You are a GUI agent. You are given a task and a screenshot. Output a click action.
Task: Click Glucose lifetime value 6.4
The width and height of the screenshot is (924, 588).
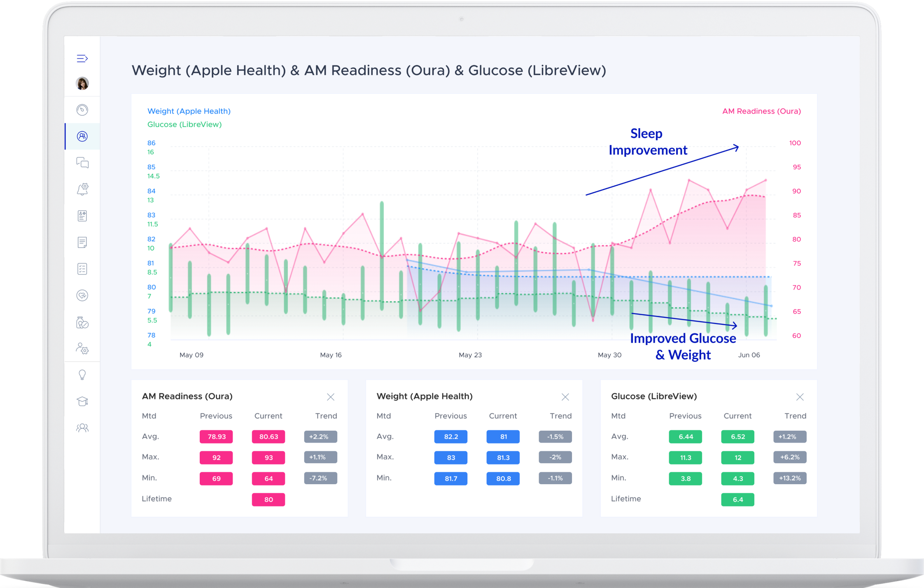coord(738,499)
